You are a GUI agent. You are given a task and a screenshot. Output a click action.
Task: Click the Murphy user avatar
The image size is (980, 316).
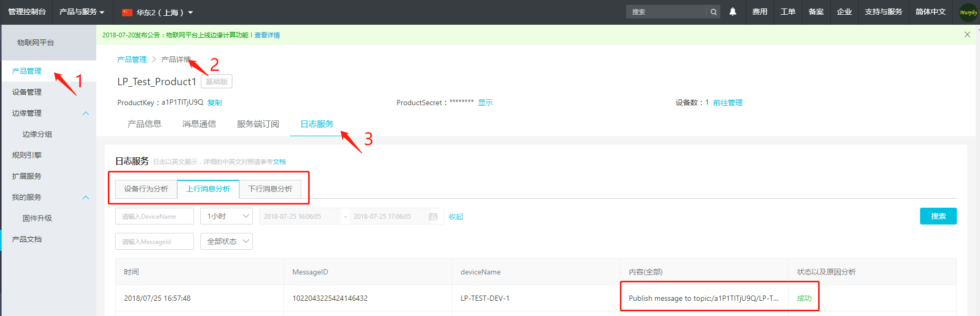pyautogui.click(x=968, y=12)
